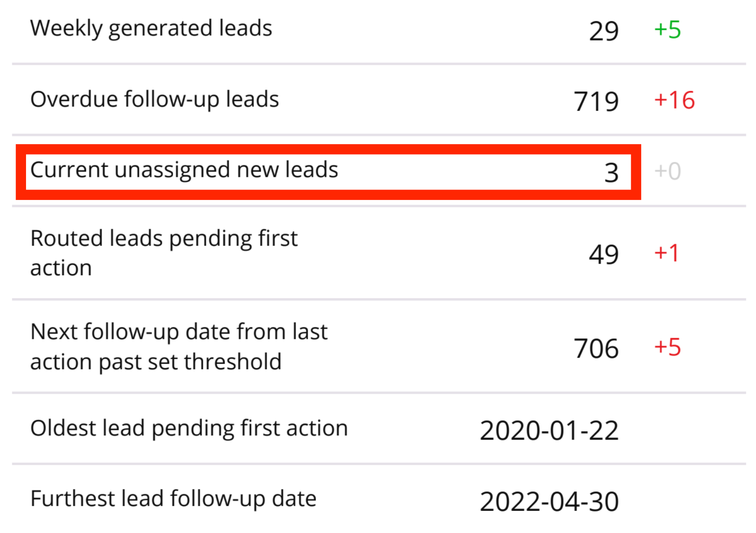Image resolution: width=756 pixels, height=533 pixels.
Task: Select the red +16 change indicator
Action: pyautogui.click(x=674, y=100)
